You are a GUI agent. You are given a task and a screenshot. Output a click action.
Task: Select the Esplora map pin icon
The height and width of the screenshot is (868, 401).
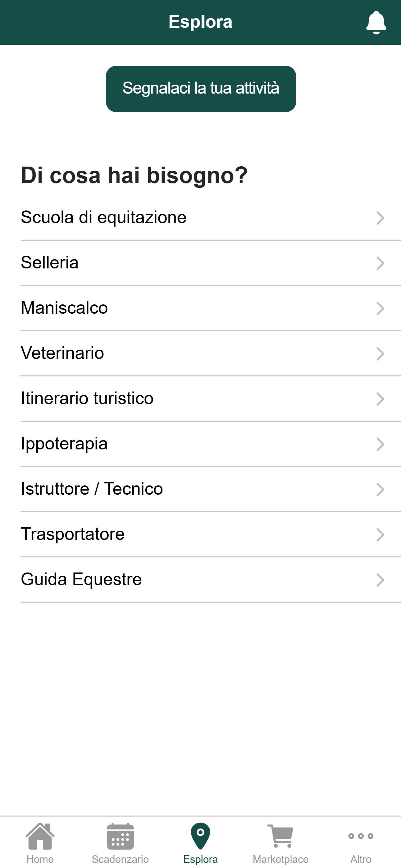click(x=200, y=836)
